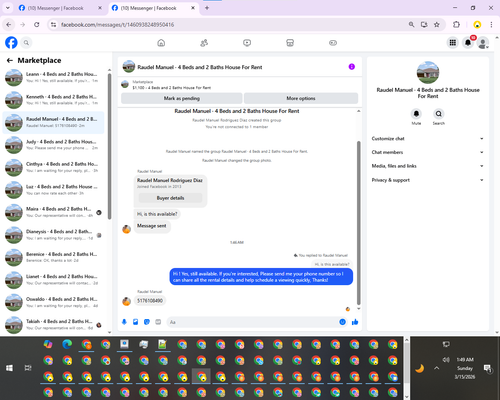Click the chat message scrollbar
Viewport: 500px width, 400px height.
coord(359,223)
